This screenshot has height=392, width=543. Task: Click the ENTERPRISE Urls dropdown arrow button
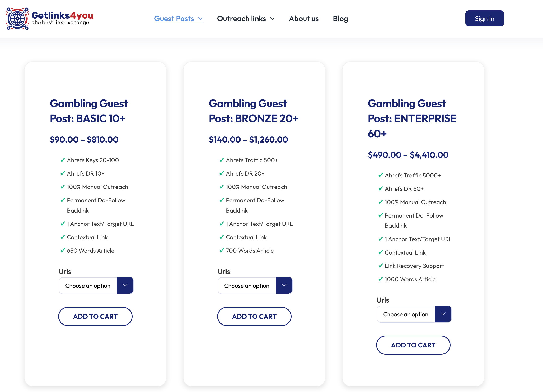pyautogui.click(x=443, y=314)
